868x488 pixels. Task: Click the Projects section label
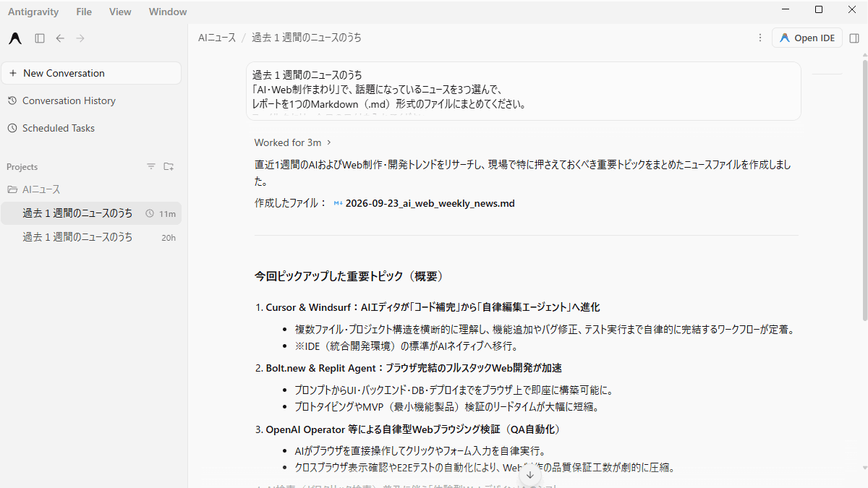coord(22,167)
